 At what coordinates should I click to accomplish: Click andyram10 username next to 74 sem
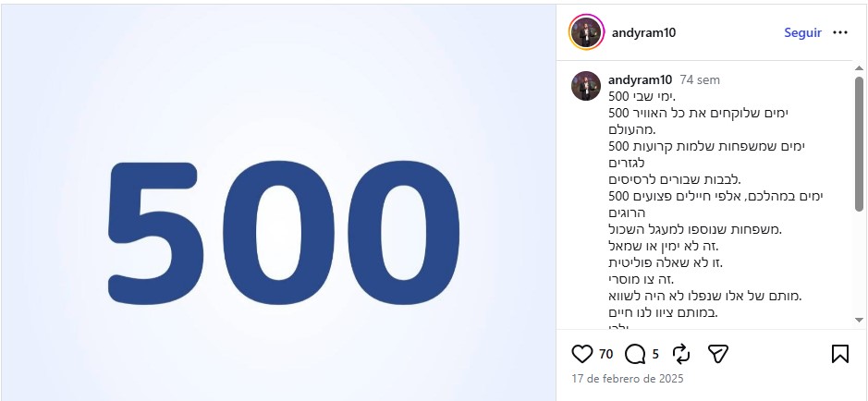click(x=640, y=79)
